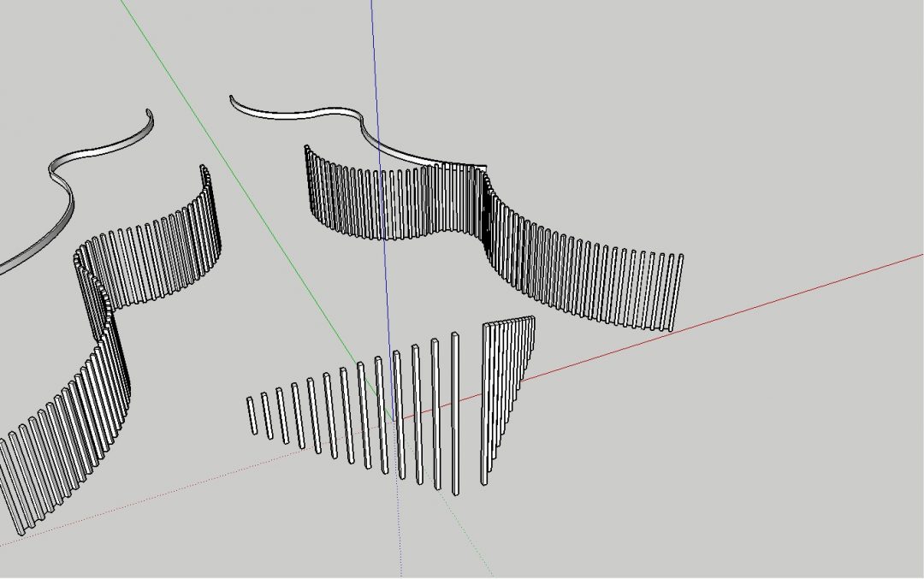The height and width of the screenshot is (579, 924).
Task: Click the origin where the axes intersect
Action: (393, 419)
